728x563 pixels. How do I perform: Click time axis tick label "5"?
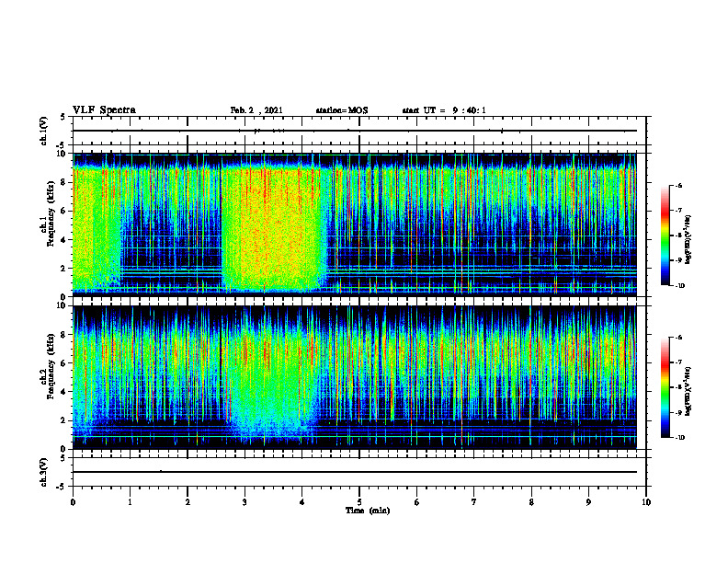click(x=359, y=502)
